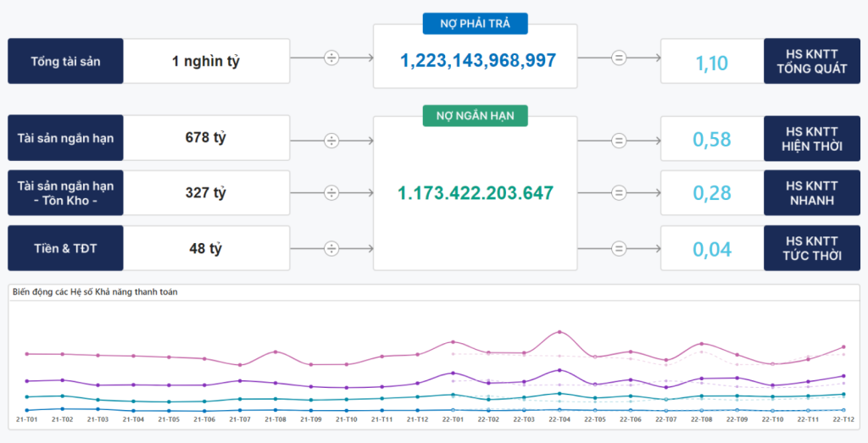This screenshot has width=868, height=443.
Task: Select the NỢ PHẢI TRẢ blue header tab
Action: (x=475, y=24)
